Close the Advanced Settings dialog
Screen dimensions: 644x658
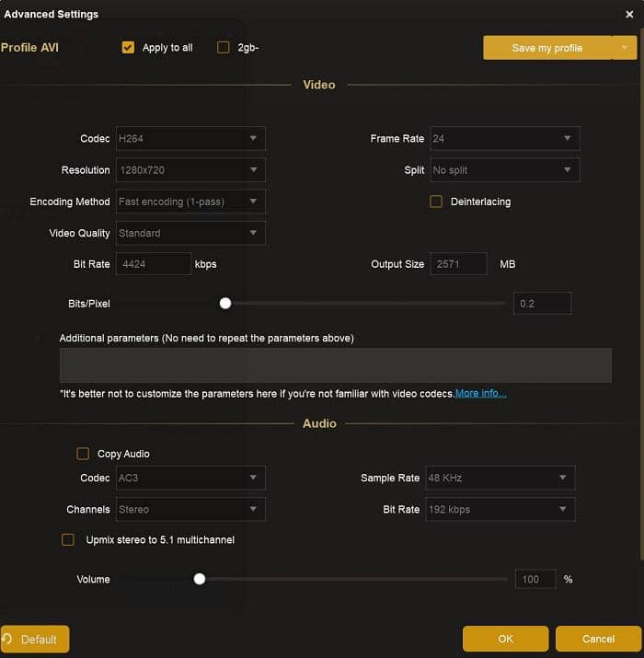(629, 15)
